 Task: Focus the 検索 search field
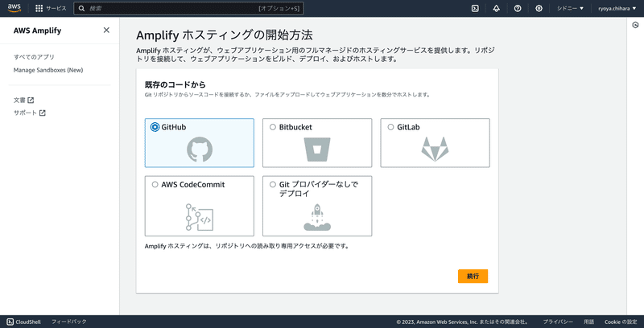pos(189,9)
